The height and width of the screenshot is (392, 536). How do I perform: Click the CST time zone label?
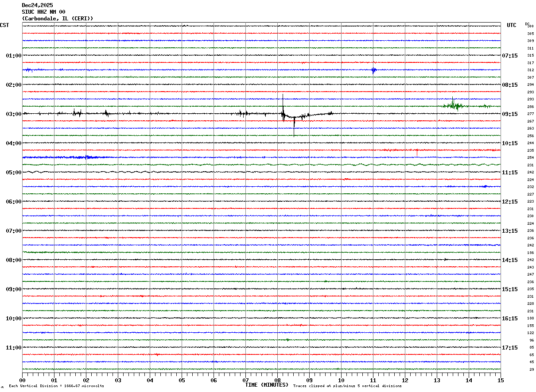(x=4, y=25)
